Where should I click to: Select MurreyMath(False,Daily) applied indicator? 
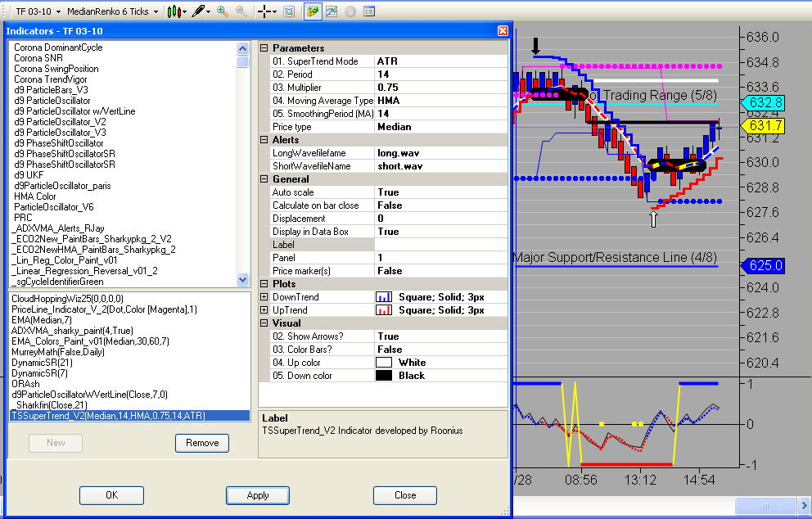(58, 352)
